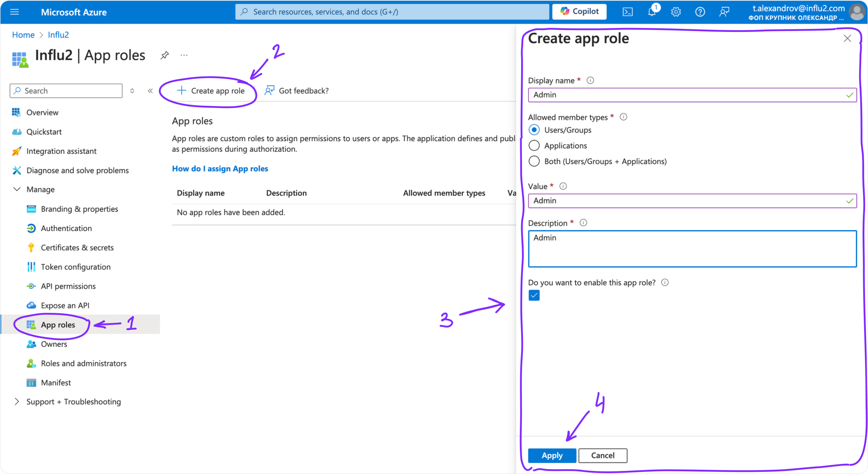Click Got feedback? command

pyautogui.click(x=297, y=91)
